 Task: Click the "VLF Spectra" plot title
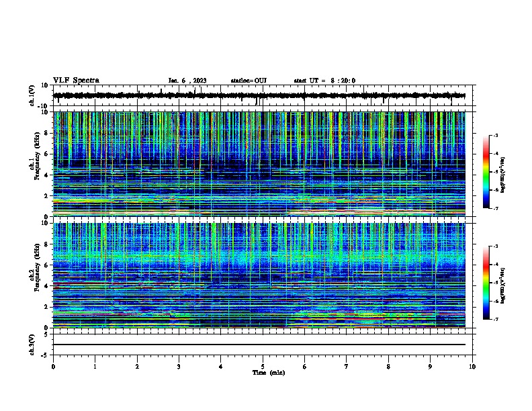(x=76, y=81)
